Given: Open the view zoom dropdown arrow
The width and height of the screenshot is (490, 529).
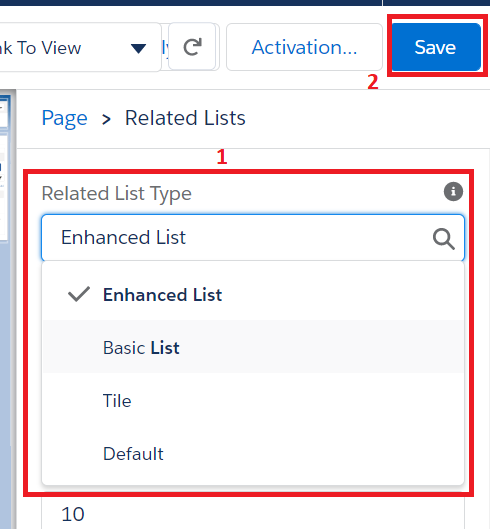Looking at the screenshot, I should (138, 48).
